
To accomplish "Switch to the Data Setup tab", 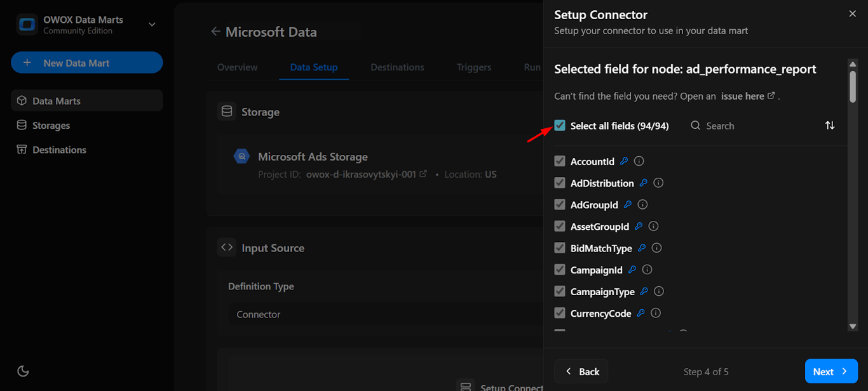I will pyautogui.click(x=314, y=67).
